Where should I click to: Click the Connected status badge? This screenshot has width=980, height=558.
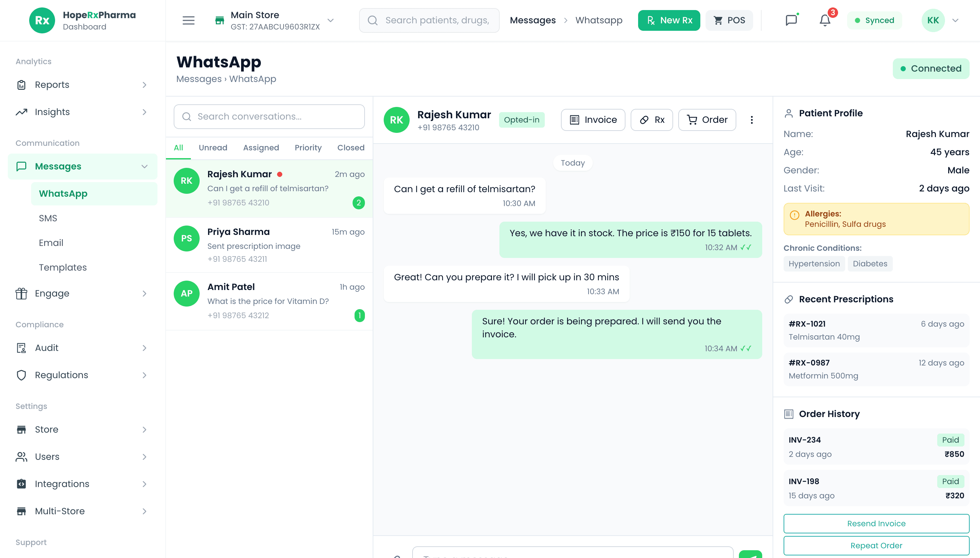(x=930, y=69)
